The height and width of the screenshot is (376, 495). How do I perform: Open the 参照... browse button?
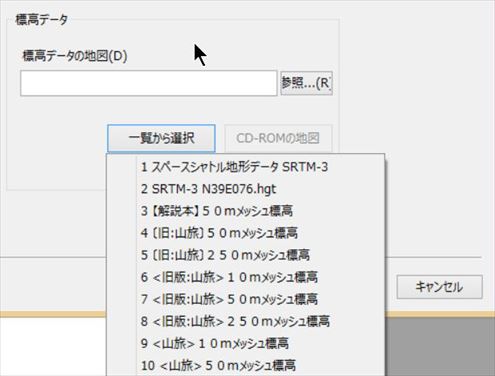[x=306, y=83]
